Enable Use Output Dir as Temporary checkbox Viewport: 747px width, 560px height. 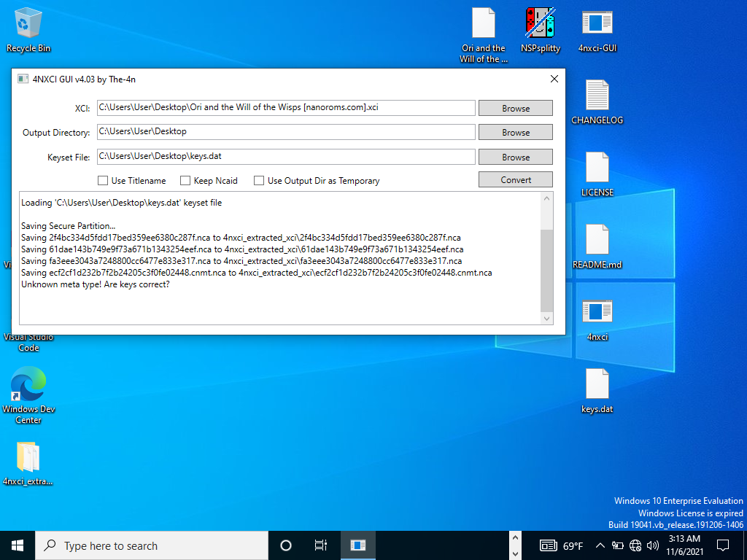[259, 181]
